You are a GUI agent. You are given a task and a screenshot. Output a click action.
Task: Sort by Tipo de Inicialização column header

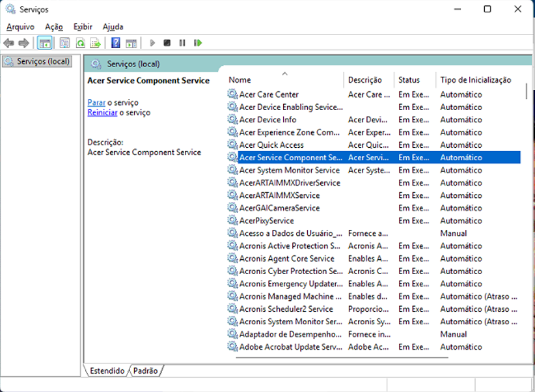(479, 80)
